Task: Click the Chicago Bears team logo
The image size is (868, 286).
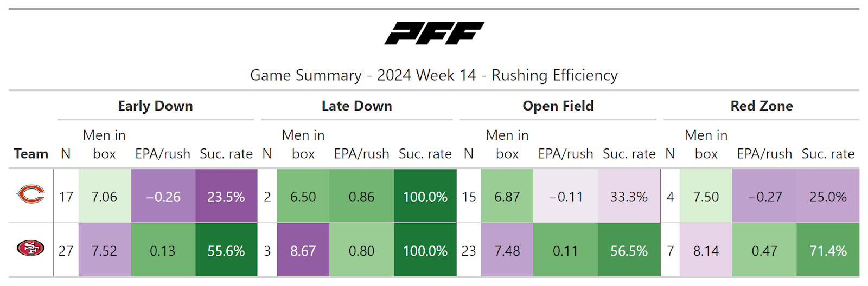Action: point(31,194)
